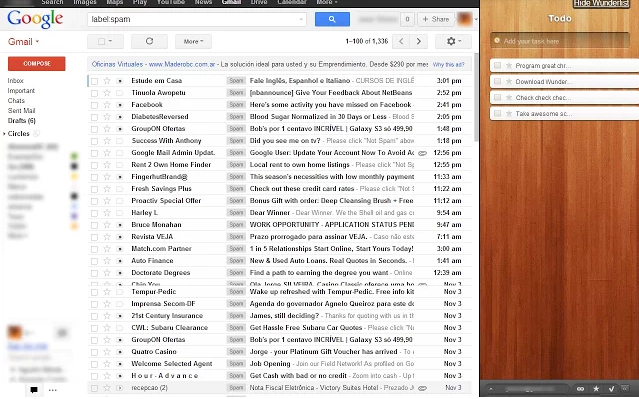Click attachment icon on Google Mail Admin email
The image size is (639, 399).
click(x=423, y=153)
